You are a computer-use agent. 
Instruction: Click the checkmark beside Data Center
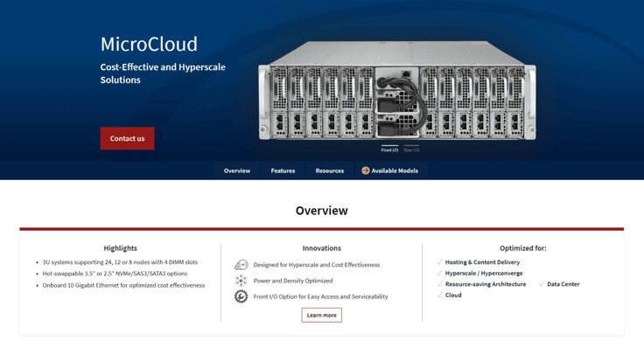[x=542, y=284]
